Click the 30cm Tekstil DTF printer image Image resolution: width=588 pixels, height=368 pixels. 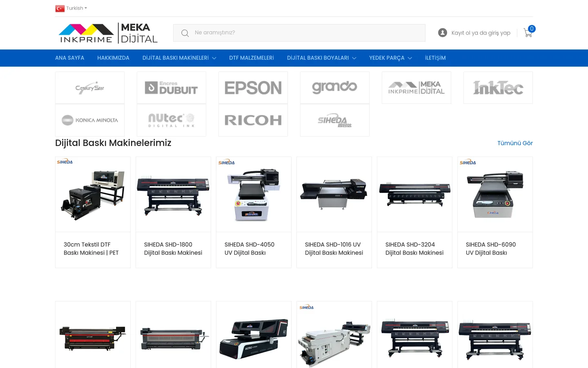[x=93, y=195]
